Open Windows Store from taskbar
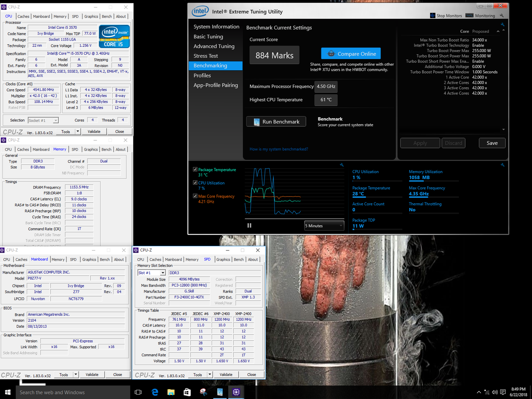 tap(187, 392)
